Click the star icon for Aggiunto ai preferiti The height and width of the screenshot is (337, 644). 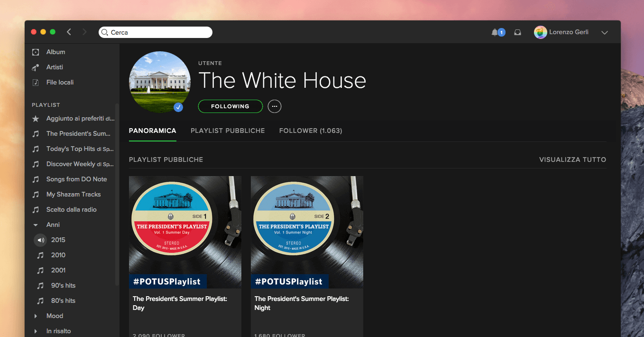click(36, 119)
